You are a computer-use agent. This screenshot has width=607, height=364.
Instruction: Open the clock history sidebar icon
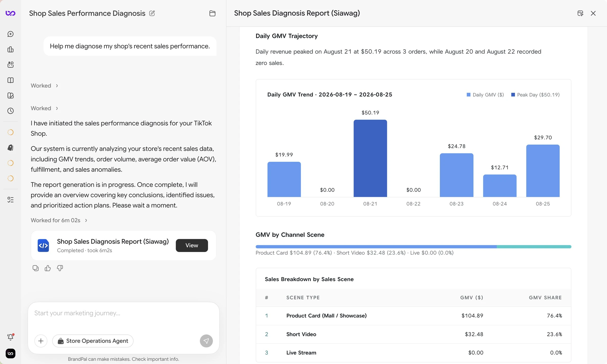pyautogui.click(x=10, y=111)
